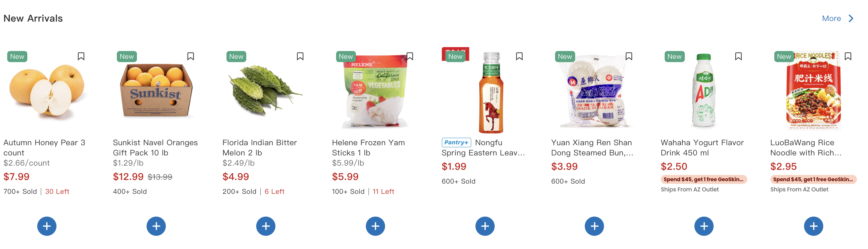Add Florida Indian Bitter Melon to cart

(266, 226)
